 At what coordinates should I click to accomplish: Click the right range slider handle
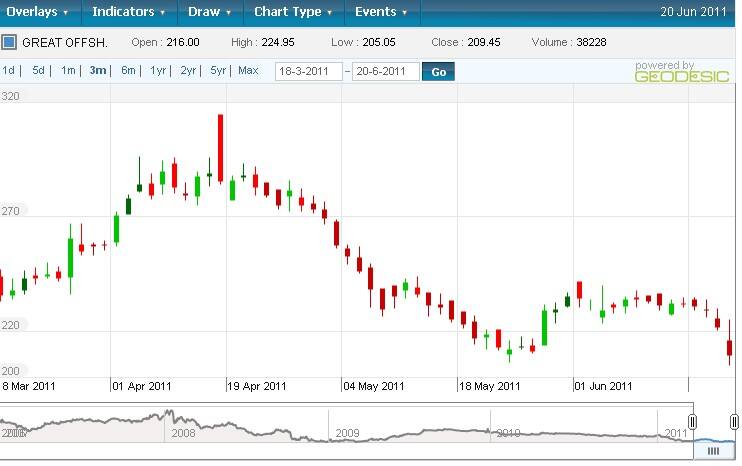coord(735,422)
